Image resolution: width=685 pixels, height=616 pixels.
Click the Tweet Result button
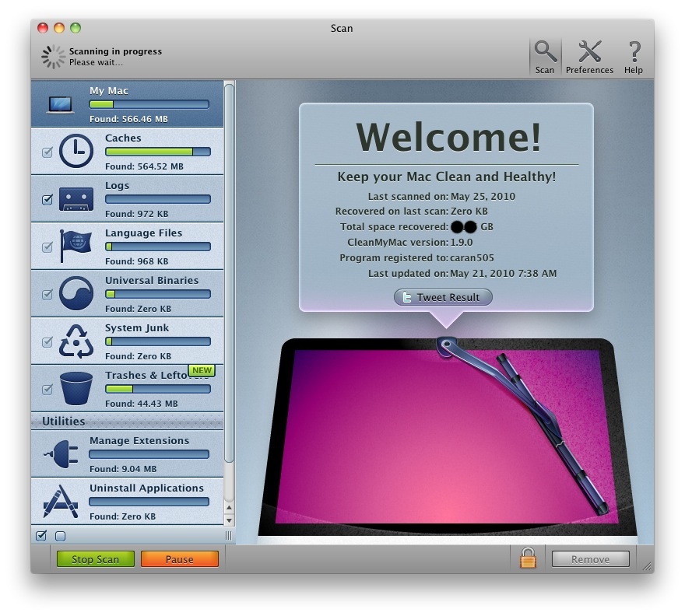443,297
